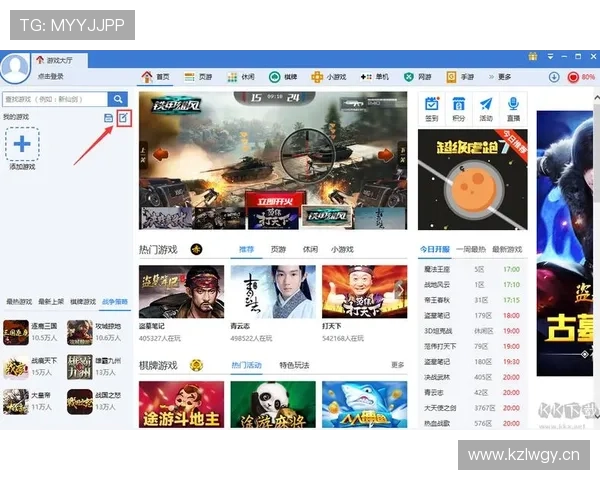Click the 积分 points icon
The width and height of the screenshot is (600, 480).
(x=459, y=109)
